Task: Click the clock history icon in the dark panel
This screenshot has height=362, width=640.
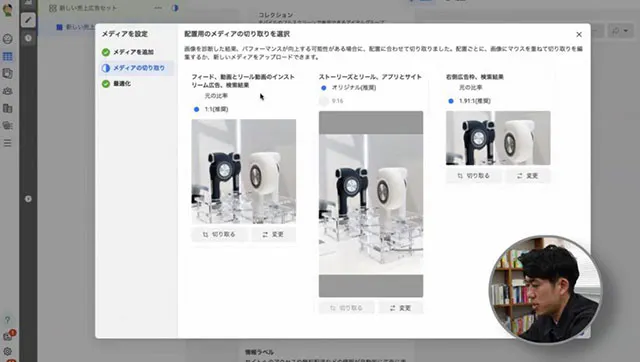Action: click(x=28, y=38)
